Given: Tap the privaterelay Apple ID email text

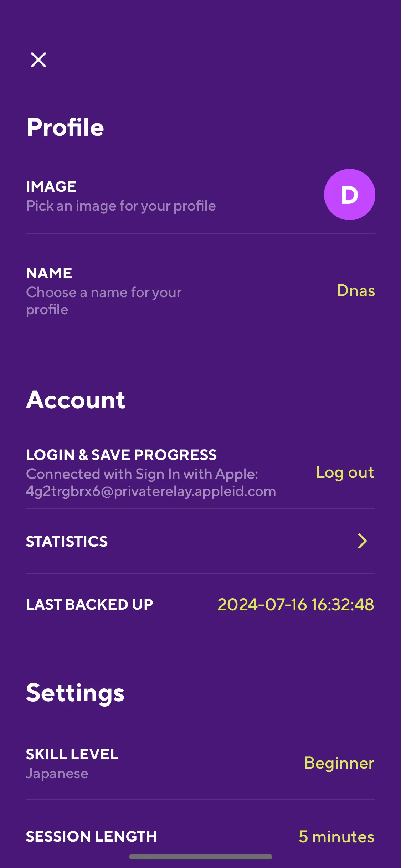Looking at the screenshot, I should pos(151,491).
